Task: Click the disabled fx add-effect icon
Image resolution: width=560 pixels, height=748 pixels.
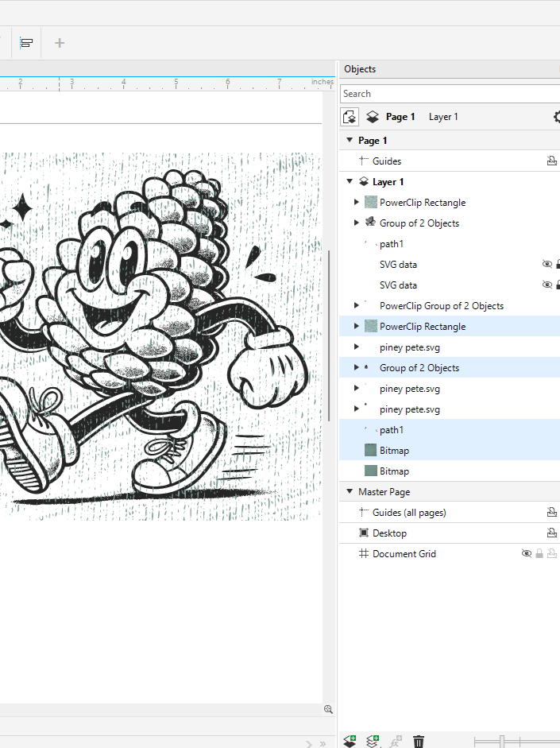Action: click(x=396, y=741)
